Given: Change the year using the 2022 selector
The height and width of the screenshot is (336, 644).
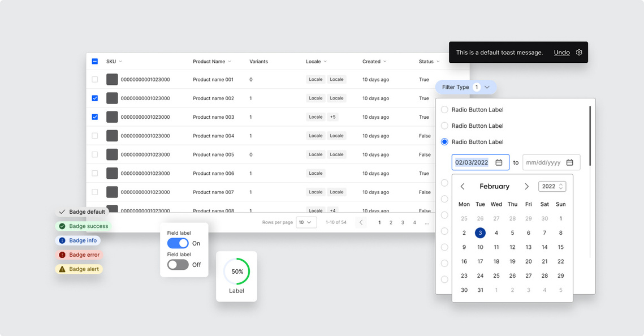Looking at the screenshot, I should pos(552,187).
